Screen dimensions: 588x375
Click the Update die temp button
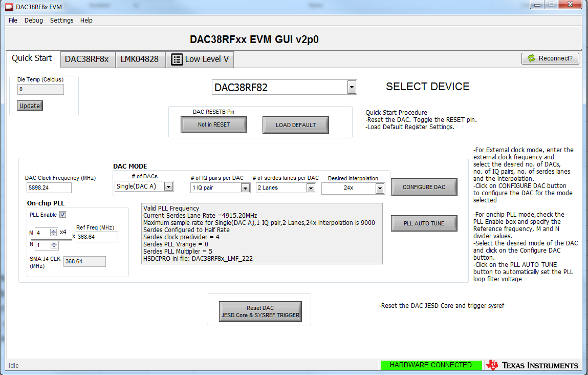pyautogui.click(x=30, y=106)
